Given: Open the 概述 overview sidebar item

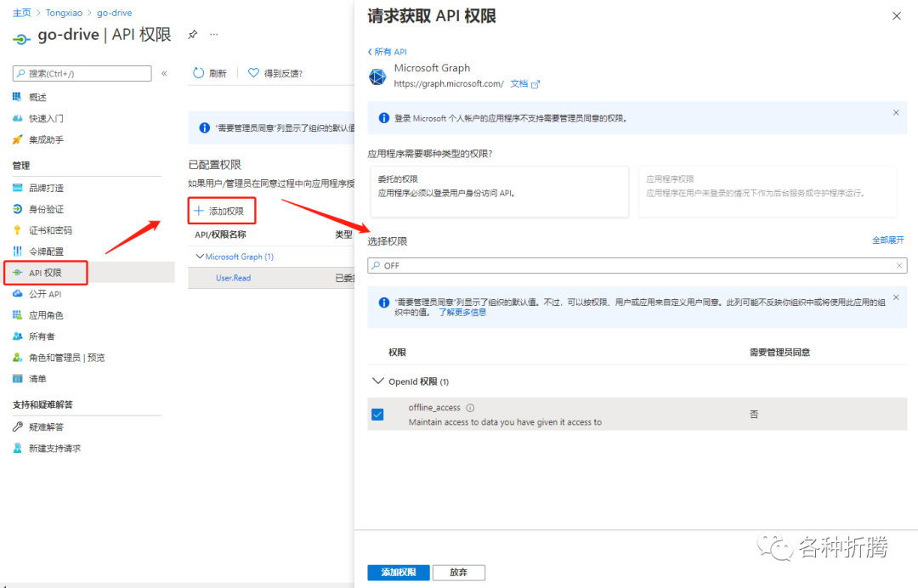Looking at the screenshot, I should pos(37,97).
